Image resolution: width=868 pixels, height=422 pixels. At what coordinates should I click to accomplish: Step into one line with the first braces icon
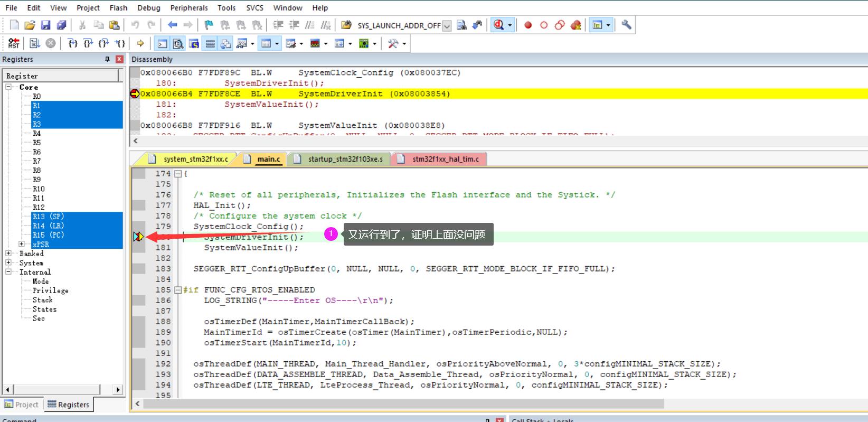(73, 43)
